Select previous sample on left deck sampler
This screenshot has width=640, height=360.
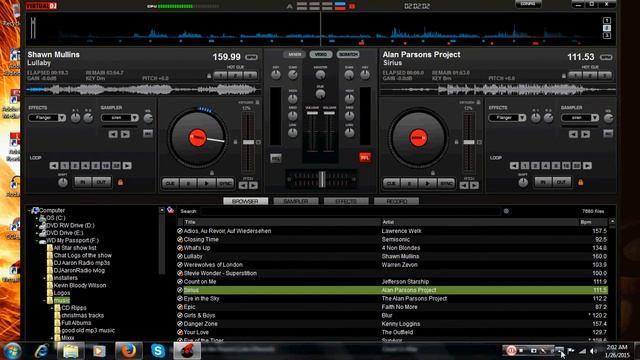pos(113,134)
